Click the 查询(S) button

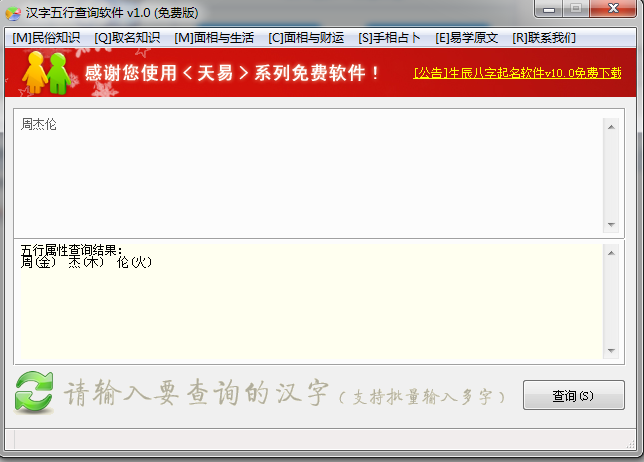(x=574, y=395)
